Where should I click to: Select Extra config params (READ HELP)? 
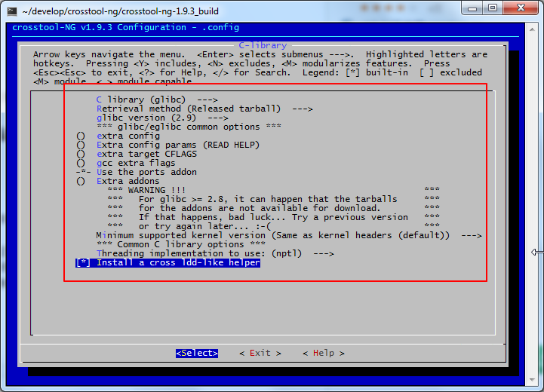(x=168, y=145)
